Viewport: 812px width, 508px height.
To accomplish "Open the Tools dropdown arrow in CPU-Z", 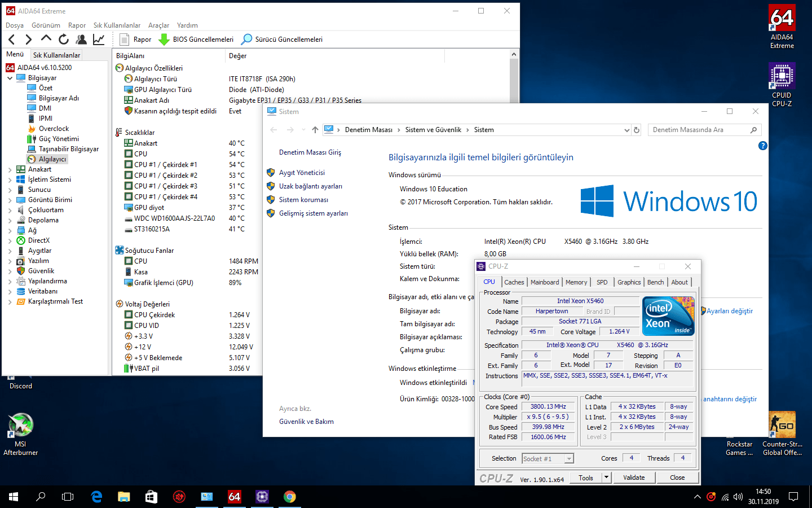I will tap(606, 478).
